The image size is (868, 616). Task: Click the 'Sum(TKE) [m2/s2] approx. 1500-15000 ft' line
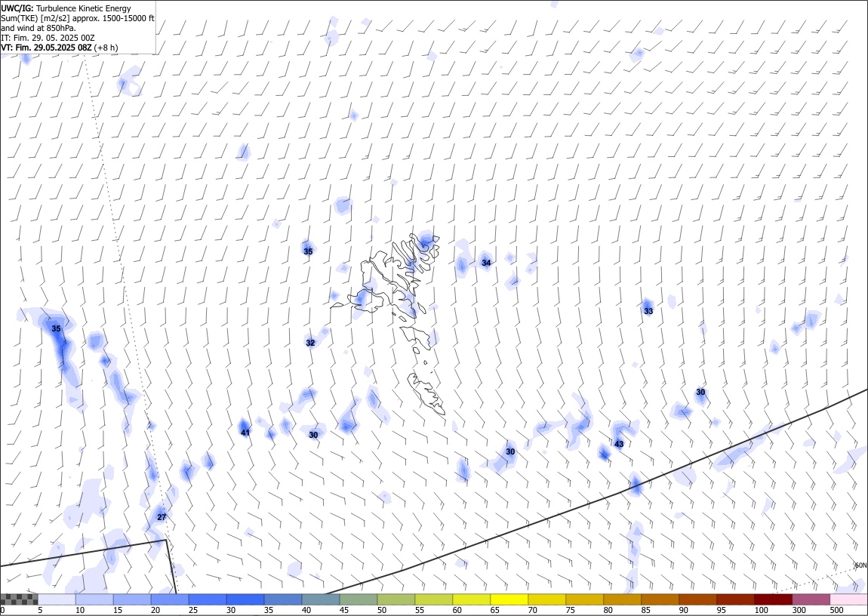pyautogui.click(x=78, y=18)
